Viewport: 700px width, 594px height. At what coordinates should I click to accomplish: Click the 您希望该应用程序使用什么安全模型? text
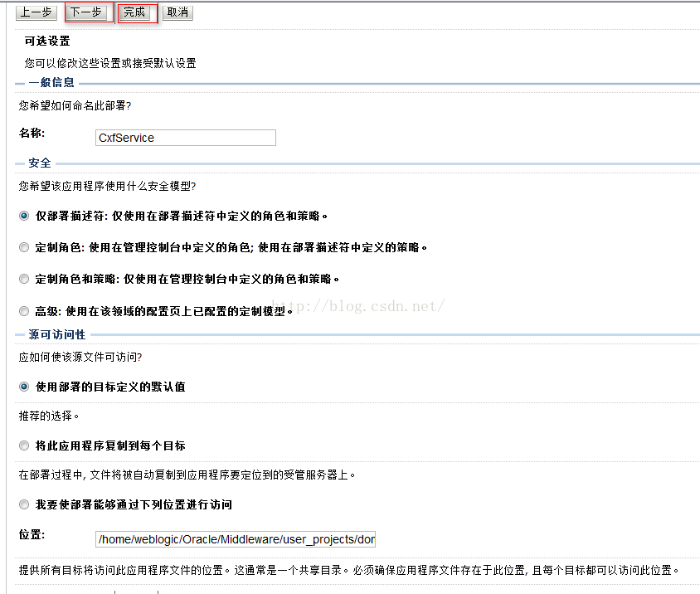pyautogui.click(x=107, y=186)
